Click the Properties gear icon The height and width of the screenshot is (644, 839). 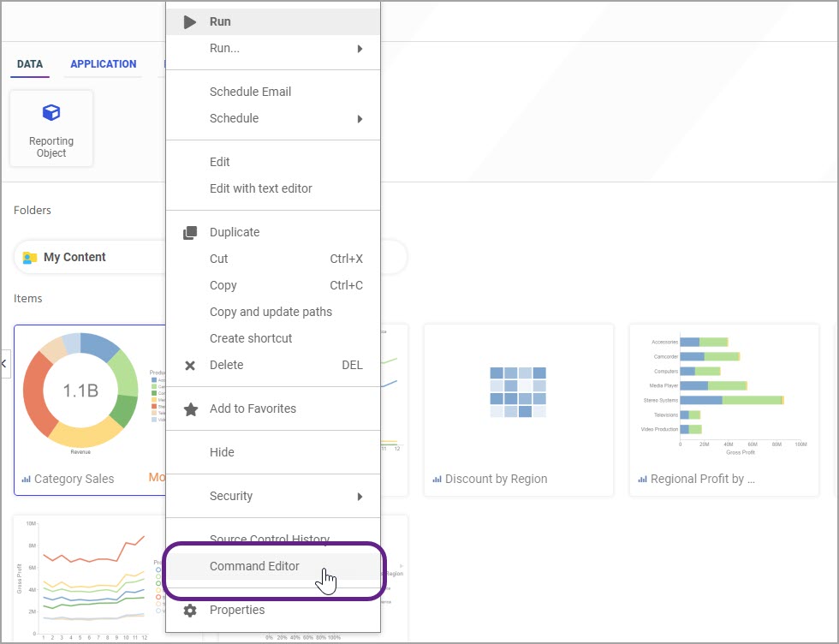(190, 611)
